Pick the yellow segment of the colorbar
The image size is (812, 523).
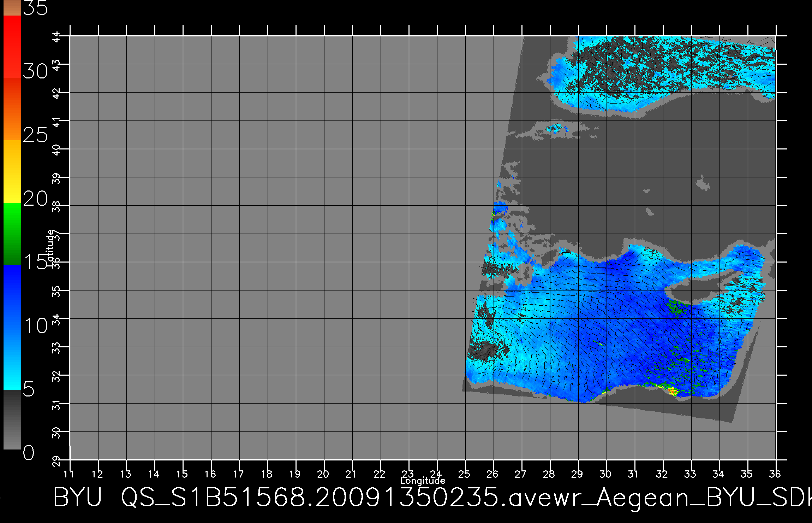point(12,172)
